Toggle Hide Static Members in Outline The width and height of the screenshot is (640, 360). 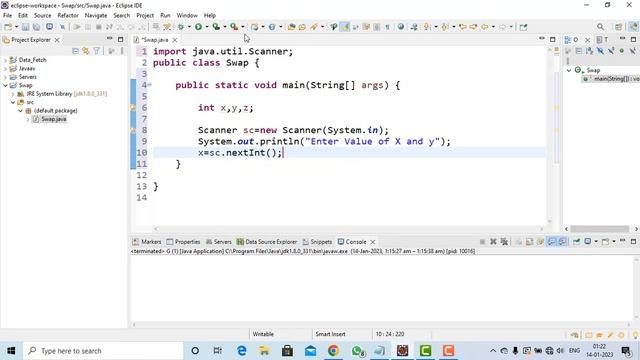pyautogui.click(x=611, y=51)
